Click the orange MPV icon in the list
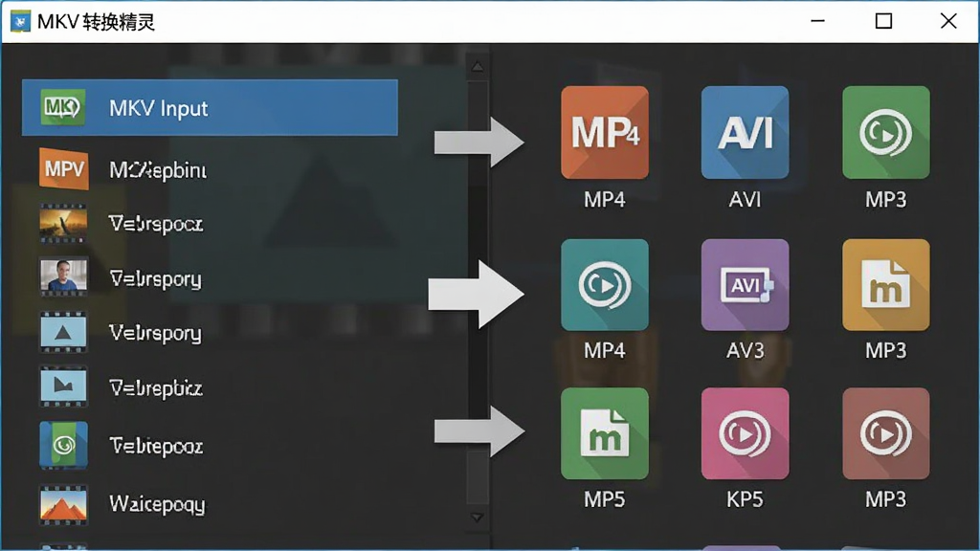This screenshot has height=551, width=980. pos(63,168)
